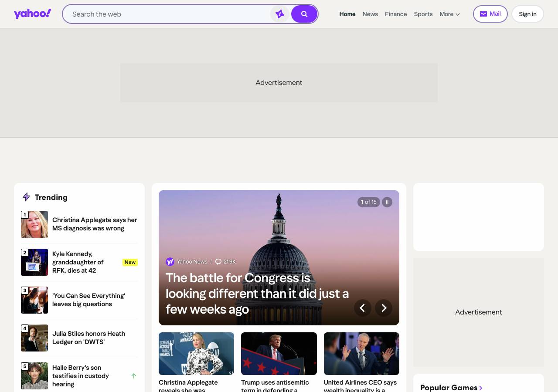558x392 pixels.
Task: Click the purple magnifying glass search button
Action: click(304, 14)
